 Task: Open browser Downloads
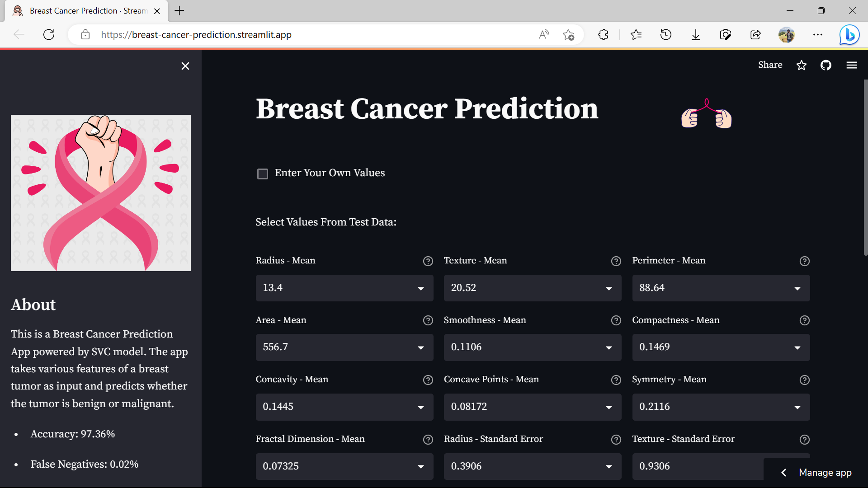click(x=695, y=34)
